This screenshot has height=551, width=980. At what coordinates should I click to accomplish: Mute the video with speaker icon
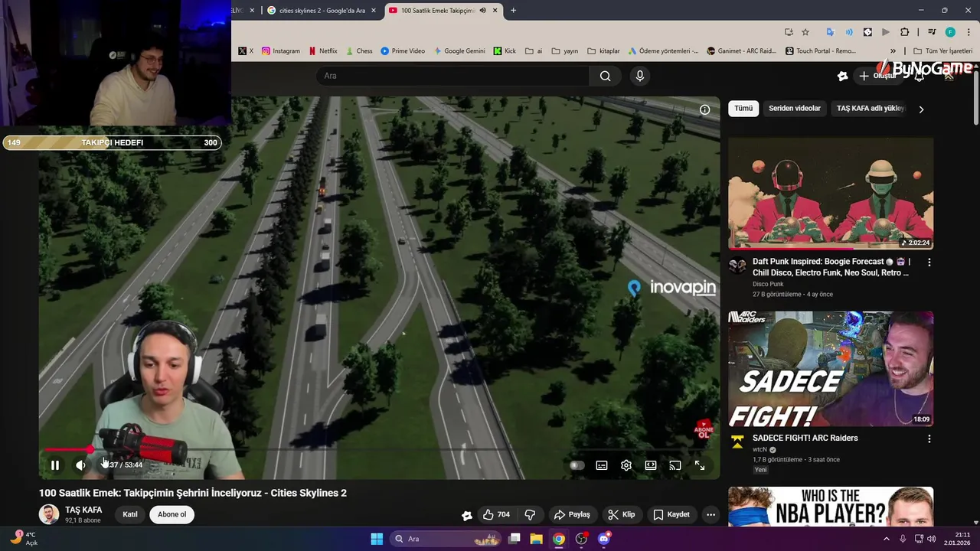coord(80,465)
